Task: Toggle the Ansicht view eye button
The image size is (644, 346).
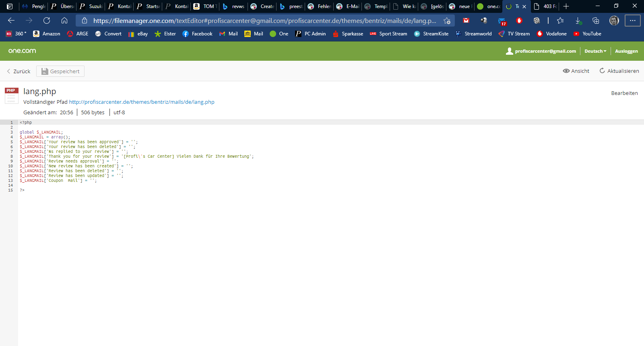Action: 576,71
